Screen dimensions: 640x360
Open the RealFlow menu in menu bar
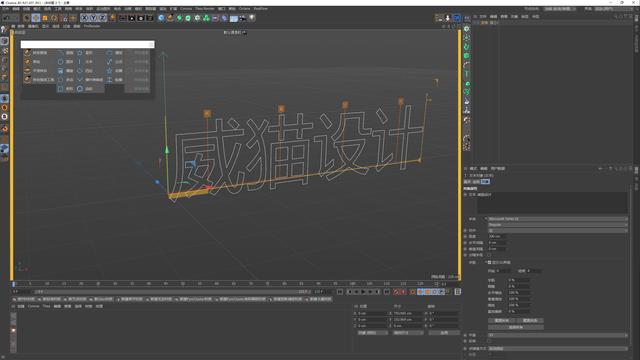[261, 9]
